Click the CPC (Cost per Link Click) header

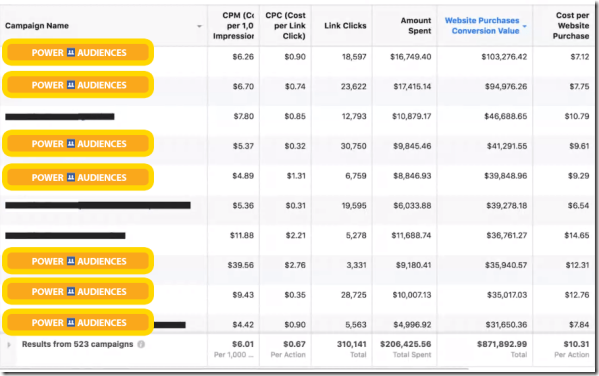pos(285,26)
